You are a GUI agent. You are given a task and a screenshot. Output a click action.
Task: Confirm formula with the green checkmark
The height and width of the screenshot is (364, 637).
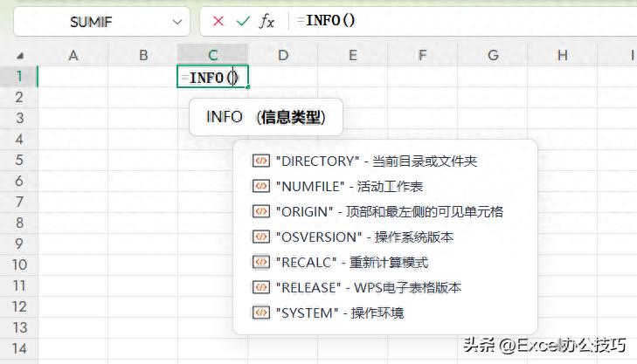click(x=243, y=21)
